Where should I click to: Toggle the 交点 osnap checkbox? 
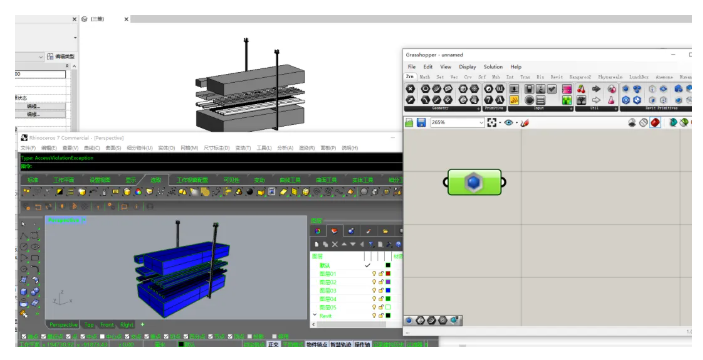[x=127, y=336]
